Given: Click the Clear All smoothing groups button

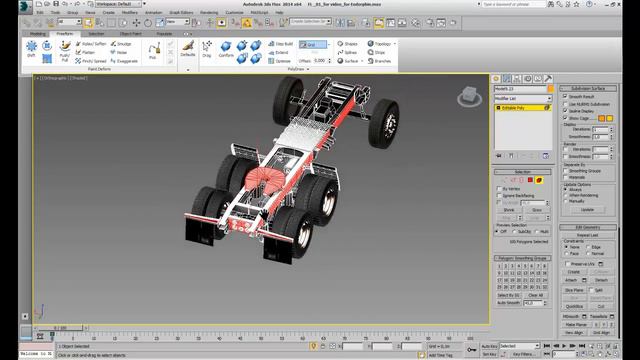Looking at the screenshot, I should pos(536,295).
